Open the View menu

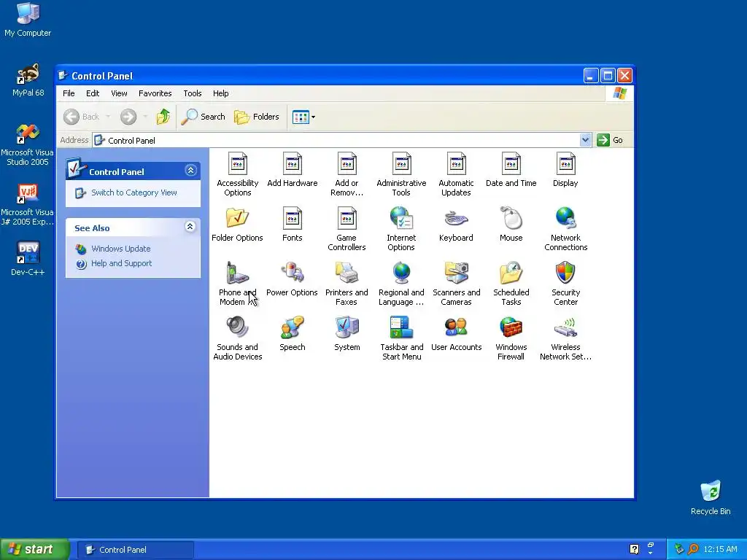(119, 93)
